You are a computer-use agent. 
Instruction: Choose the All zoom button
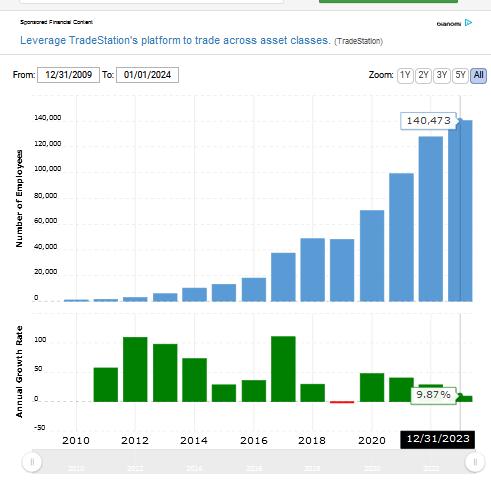point(478,75)
